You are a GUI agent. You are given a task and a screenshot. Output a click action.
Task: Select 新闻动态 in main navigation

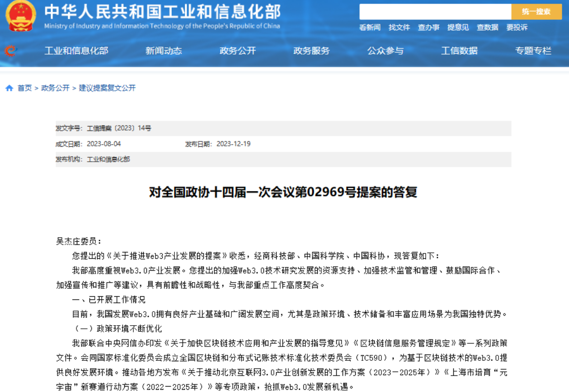coord(164,51)
